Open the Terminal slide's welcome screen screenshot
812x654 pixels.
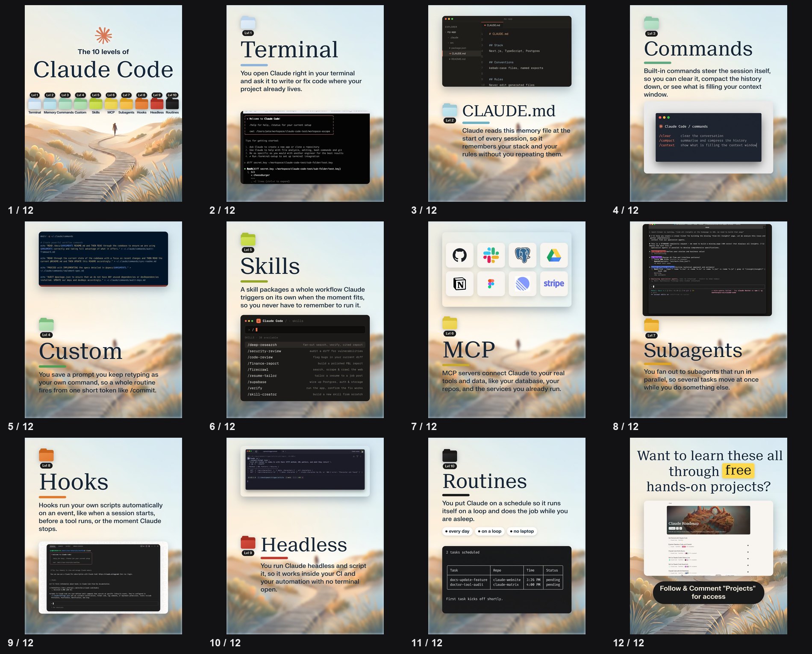point(305,148)
